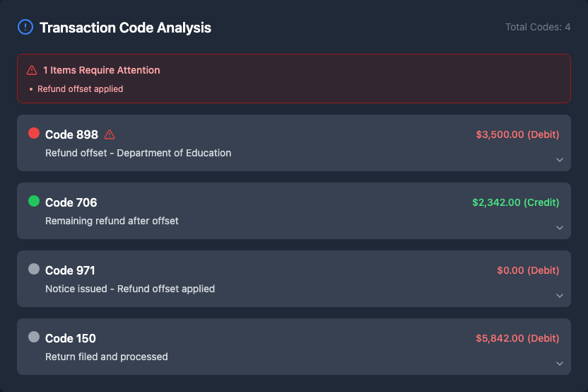The width and height of the screenshot is (588, 392).
Task: Click the warning triangle next to Code 898
Action: pos(110,134)
